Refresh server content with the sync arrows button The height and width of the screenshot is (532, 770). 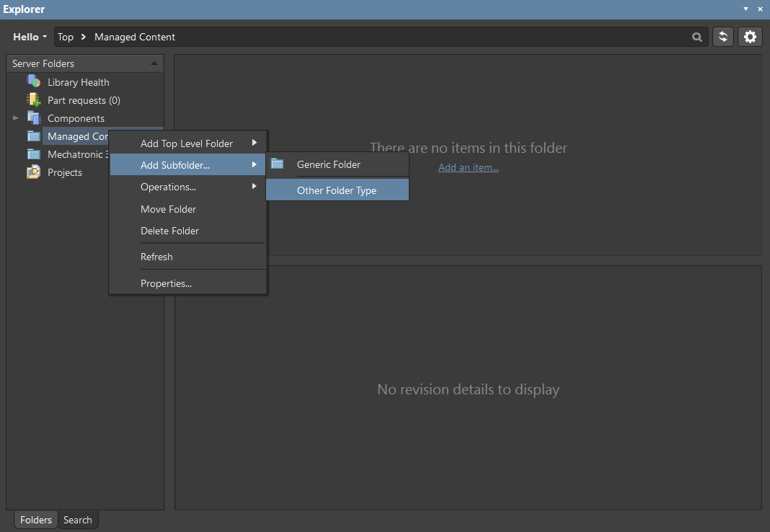pos(723,37)
